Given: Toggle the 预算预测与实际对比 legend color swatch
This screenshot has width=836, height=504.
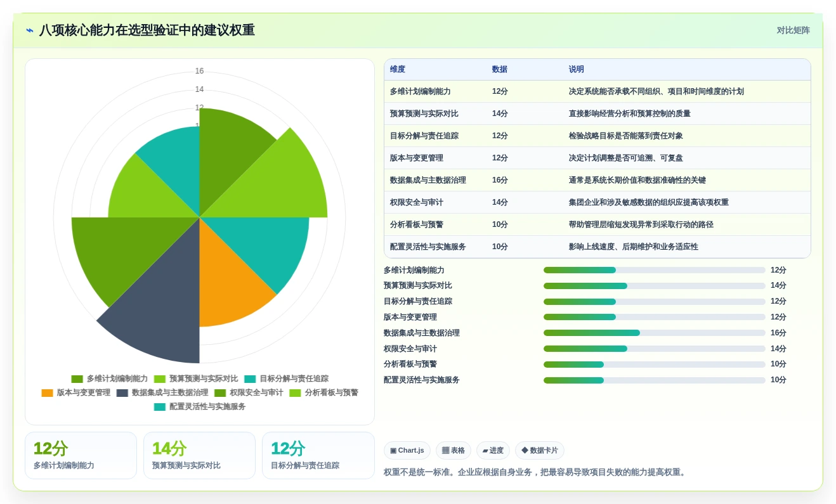Looking at the screenshot, I should 160,378.
